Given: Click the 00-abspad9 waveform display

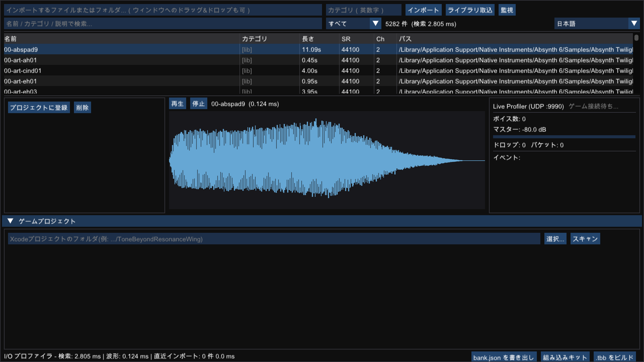Looking at the screenshot, I should point(327,160).
